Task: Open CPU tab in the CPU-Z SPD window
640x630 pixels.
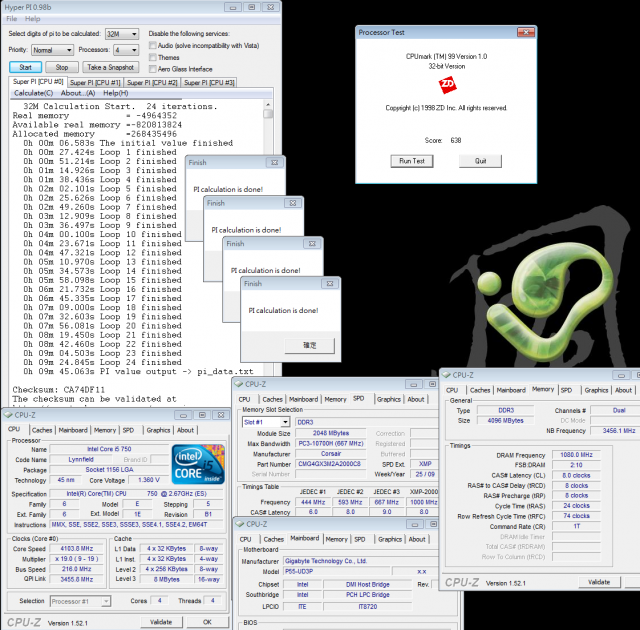Action: tap(244, 399)
